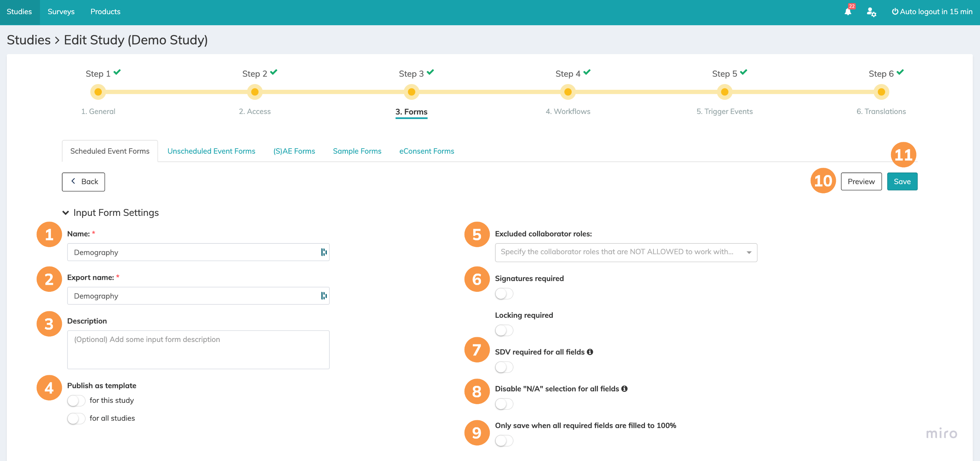Click the translation icon in Name field
The width and height of the screenshot is (980, 461).
(324, 252)
